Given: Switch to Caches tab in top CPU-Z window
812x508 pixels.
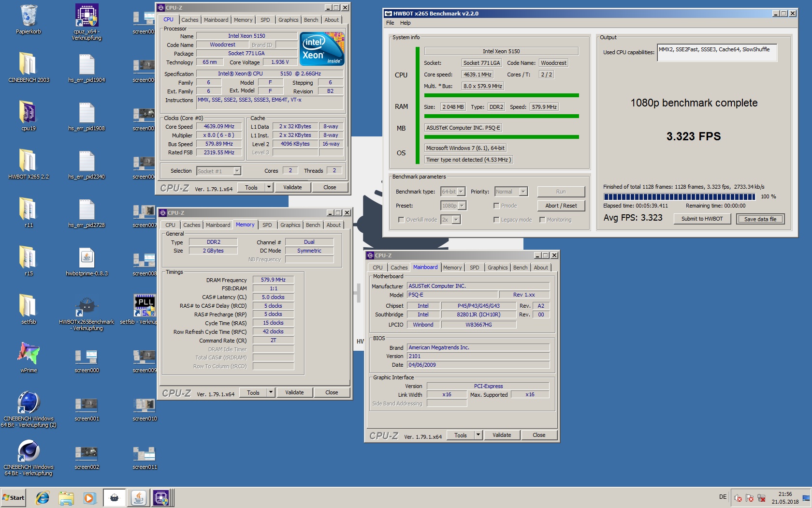Looking at the screenshot, I should 190,20.
